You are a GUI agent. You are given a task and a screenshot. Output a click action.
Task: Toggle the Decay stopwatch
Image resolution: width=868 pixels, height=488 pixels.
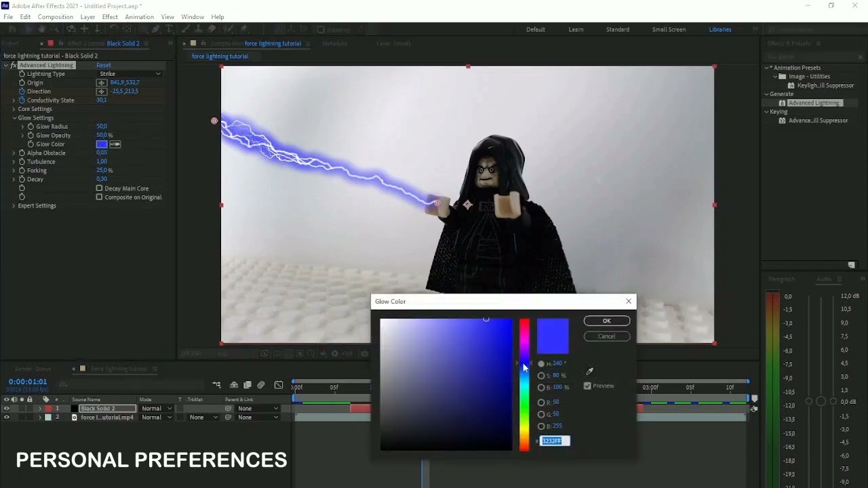[22, 180]
